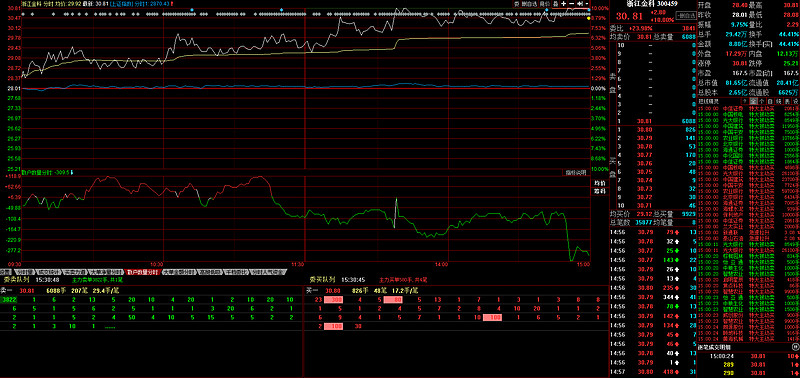Viewport: 800px width, 378px height.
Task: Select the pink 300 cell in buy queue
Action: (x=334, y=299)
